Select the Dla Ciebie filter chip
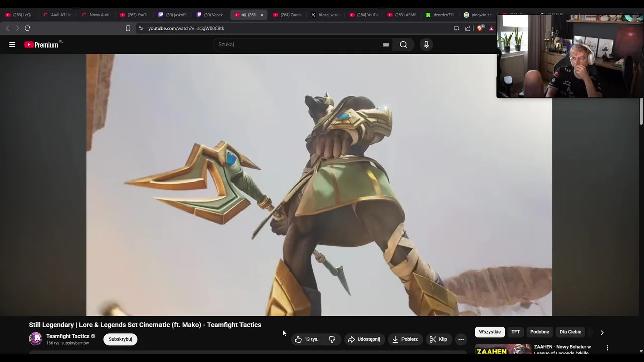Screen dimensions: 644x362 click(571, 332)
